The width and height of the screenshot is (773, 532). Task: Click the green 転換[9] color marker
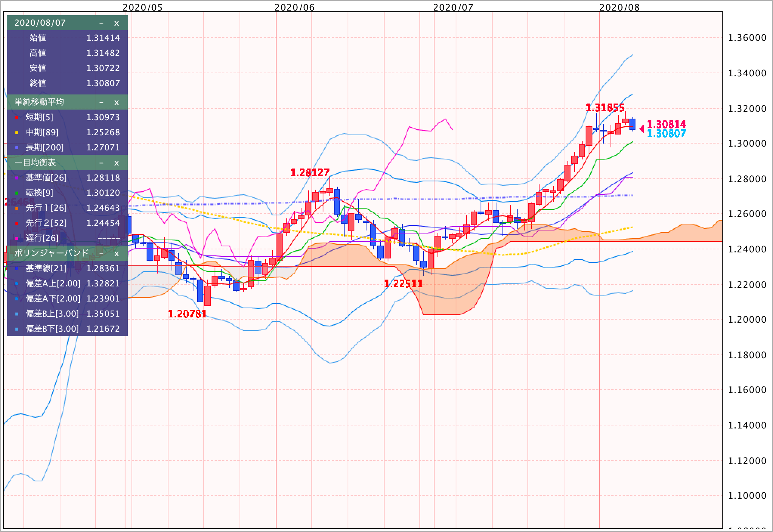click(17, 193)
